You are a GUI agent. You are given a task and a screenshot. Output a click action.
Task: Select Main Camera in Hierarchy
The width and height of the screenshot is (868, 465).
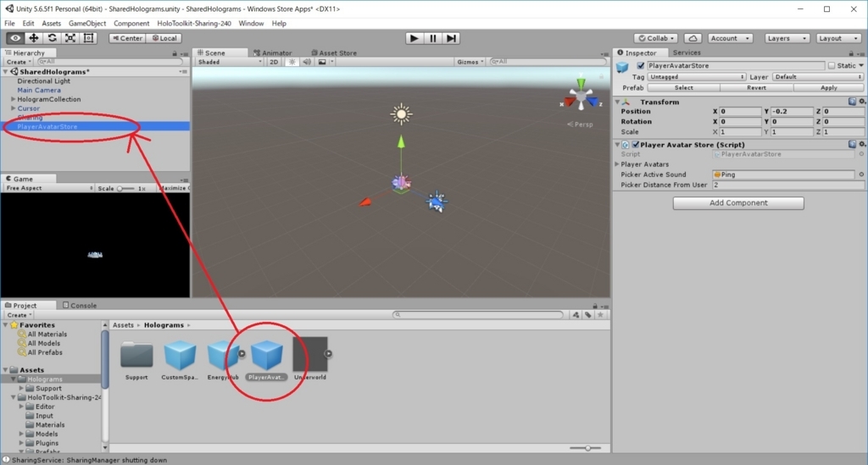click(x=39, y=90)
